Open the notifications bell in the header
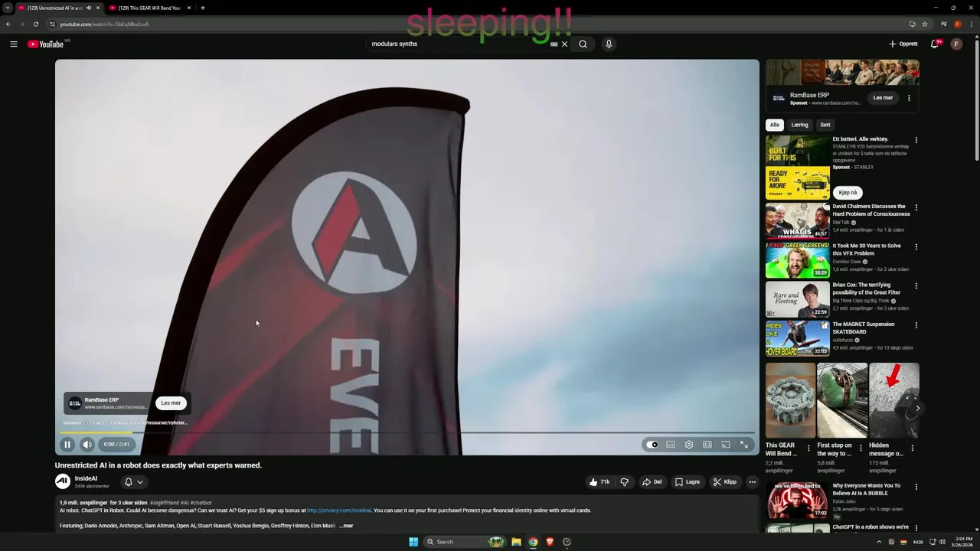Image resolution: width=980 pixels, height=551 pixels. (x=935, y=44)
